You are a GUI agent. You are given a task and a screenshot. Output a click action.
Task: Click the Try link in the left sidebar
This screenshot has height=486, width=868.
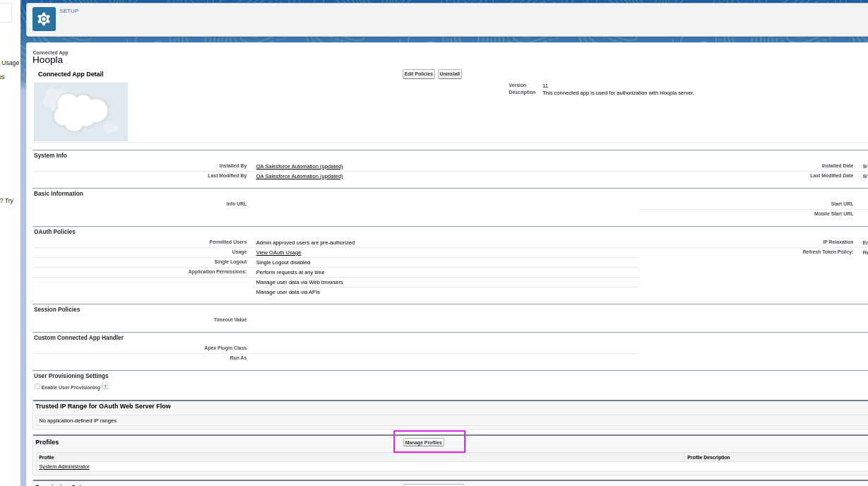click(9, 201)
